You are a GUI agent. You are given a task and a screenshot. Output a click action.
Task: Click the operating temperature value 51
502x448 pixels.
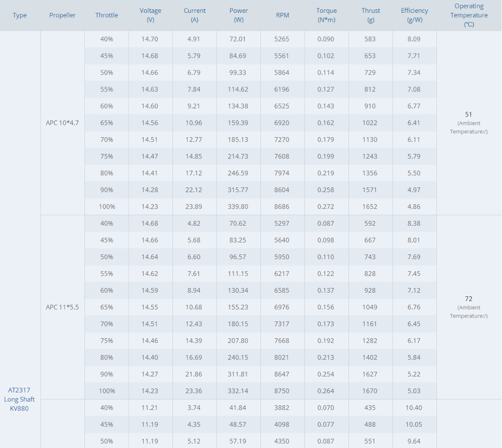coord(468,114)
